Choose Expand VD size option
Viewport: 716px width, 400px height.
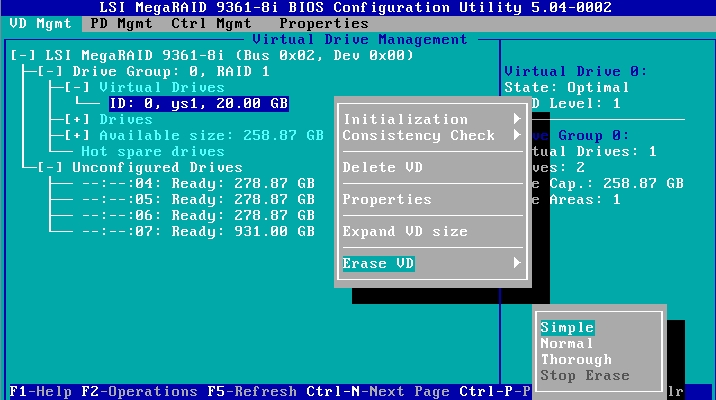click(x=405, y=232)
